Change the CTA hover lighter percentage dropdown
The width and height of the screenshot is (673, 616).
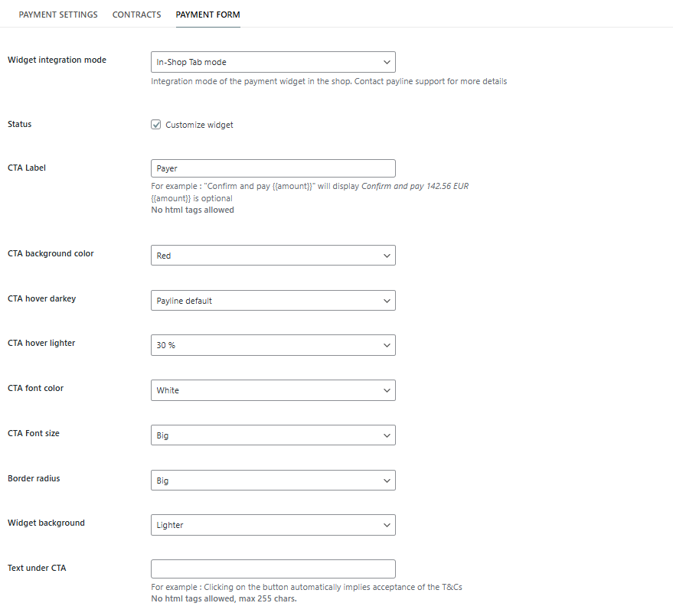point(273,345)
